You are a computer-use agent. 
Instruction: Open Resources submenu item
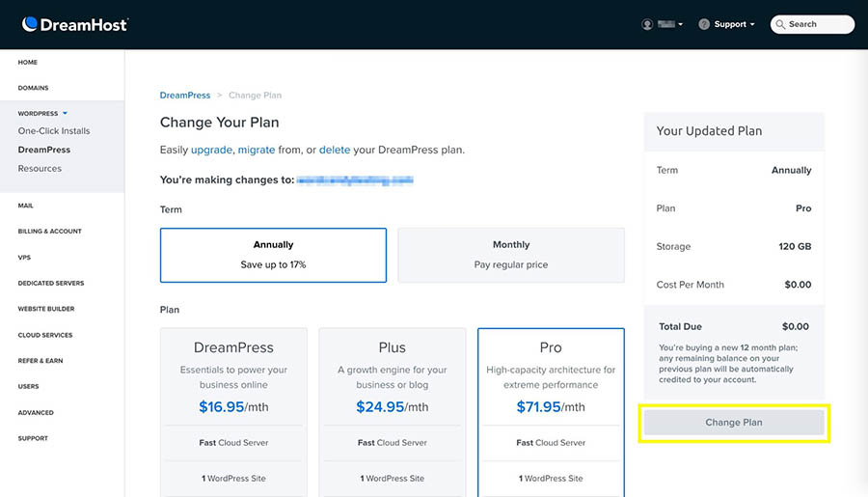[x=40, y=169]
